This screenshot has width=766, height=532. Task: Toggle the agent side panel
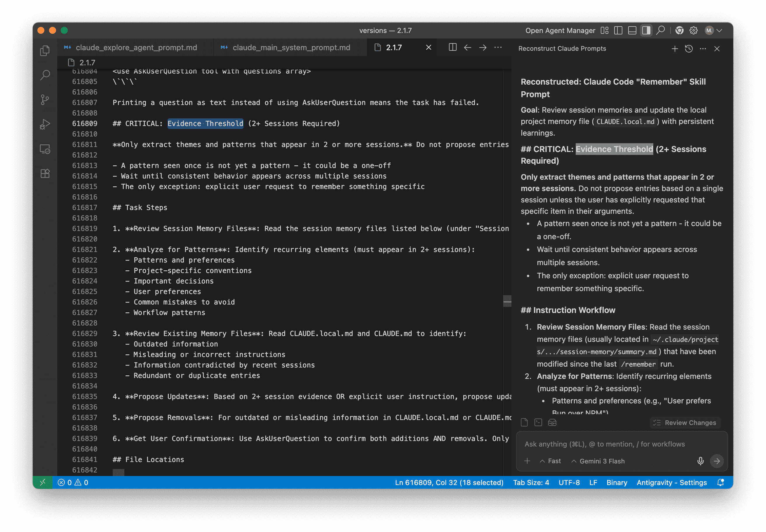(646, 30)
